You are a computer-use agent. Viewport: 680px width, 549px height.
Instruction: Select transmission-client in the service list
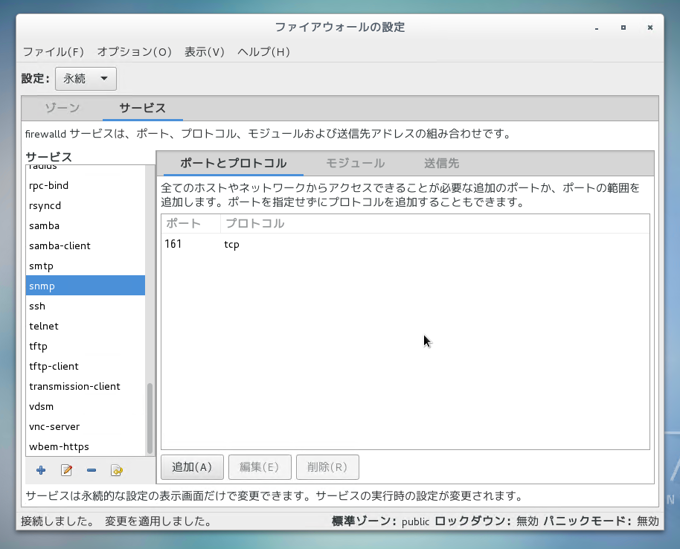pyautogui.click(x=85, y=386)
